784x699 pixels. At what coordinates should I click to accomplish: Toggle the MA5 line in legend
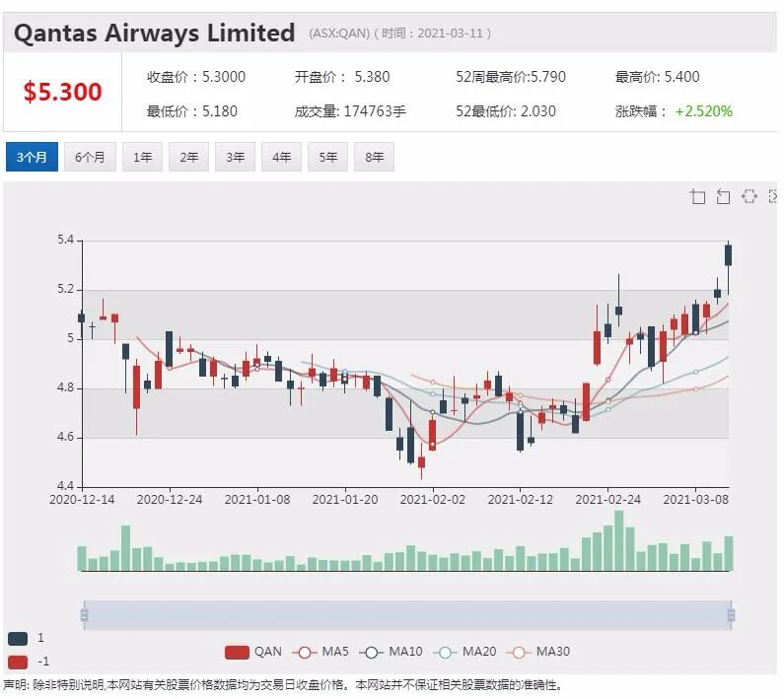tap(320, 652)
